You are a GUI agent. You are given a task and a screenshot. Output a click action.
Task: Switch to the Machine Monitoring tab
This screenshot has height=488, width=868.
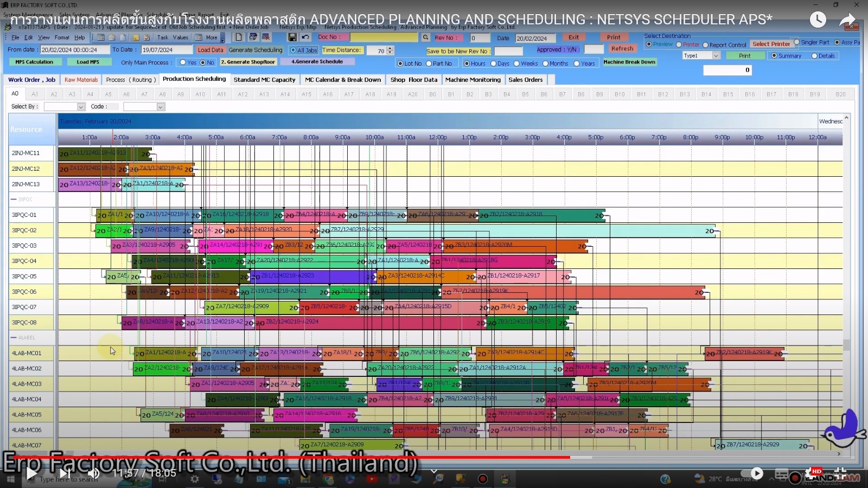pyautogui.click(x=473, y=80)
